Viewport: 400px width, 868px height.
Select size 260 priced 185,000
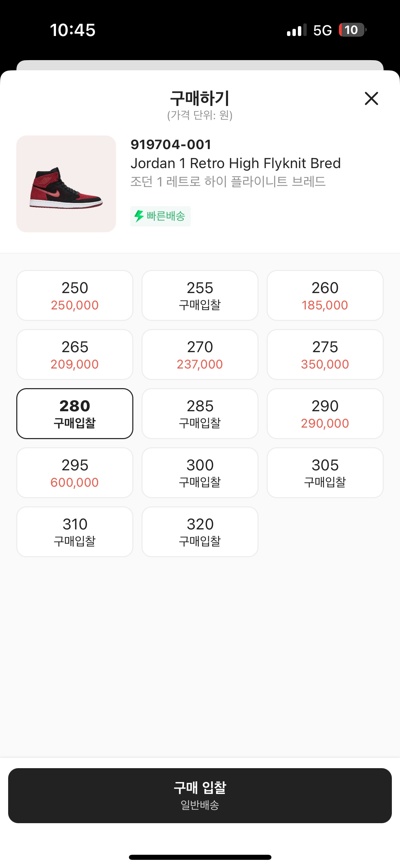[325, 295]
